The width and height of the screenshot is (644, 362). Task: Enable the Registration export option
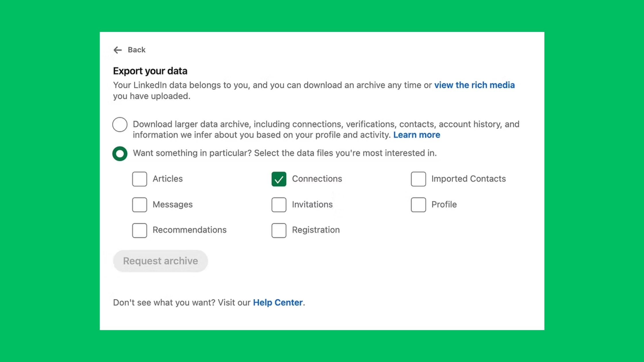click(279, 230)
